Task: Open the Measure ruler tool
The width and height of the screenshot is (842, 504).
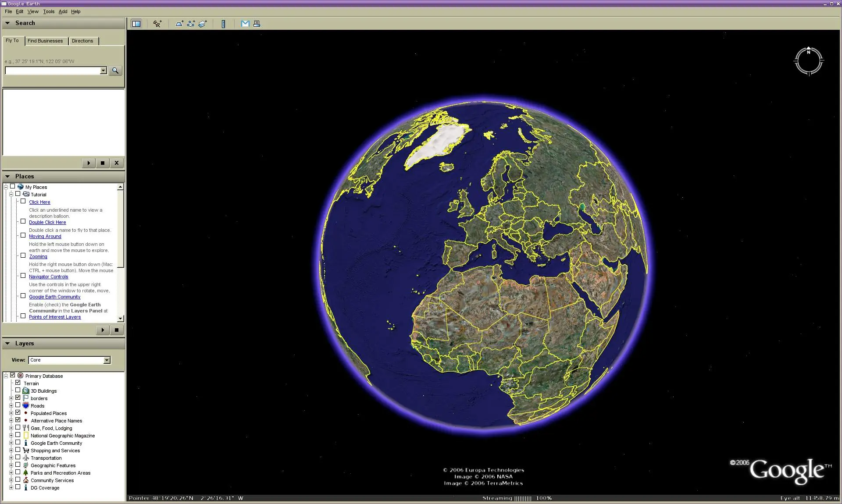Action: (x=223, y=24)
